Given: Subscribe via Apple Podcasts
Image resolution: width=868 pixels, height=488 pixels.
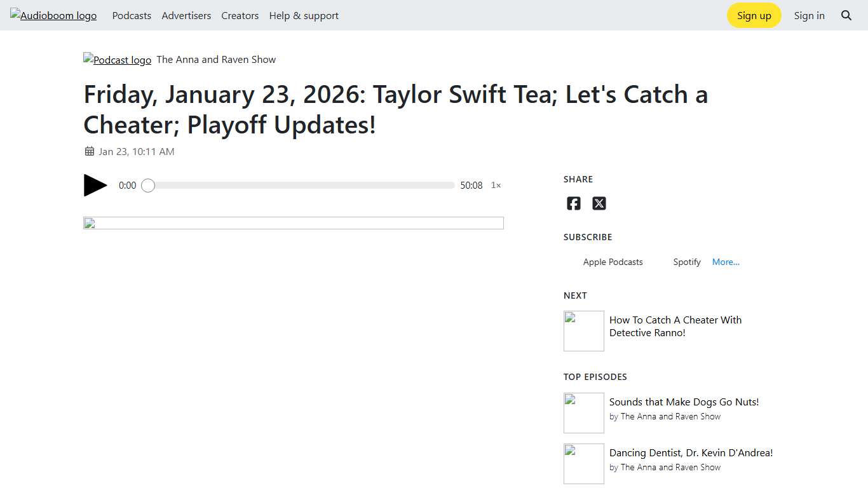Looking at the screenshot, I should [613, 262].
